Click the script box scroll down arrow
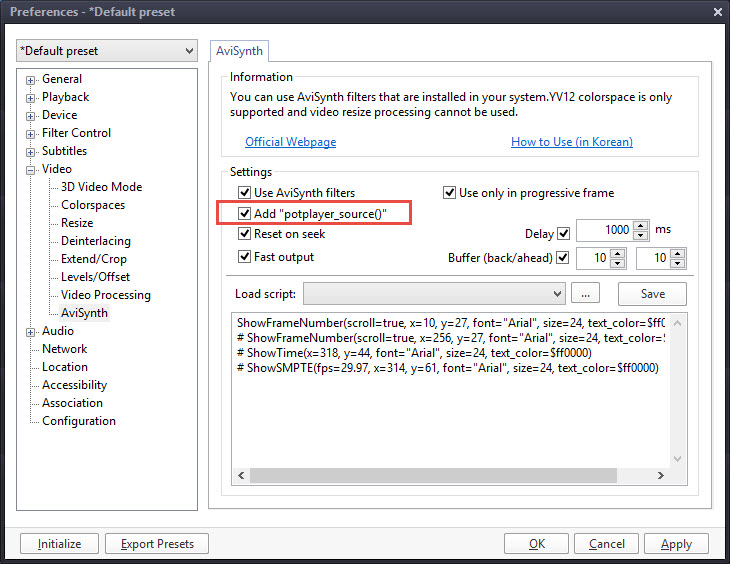Image resolution: width=730 pixels, height=564 pixels. click(x=678, y=459)
